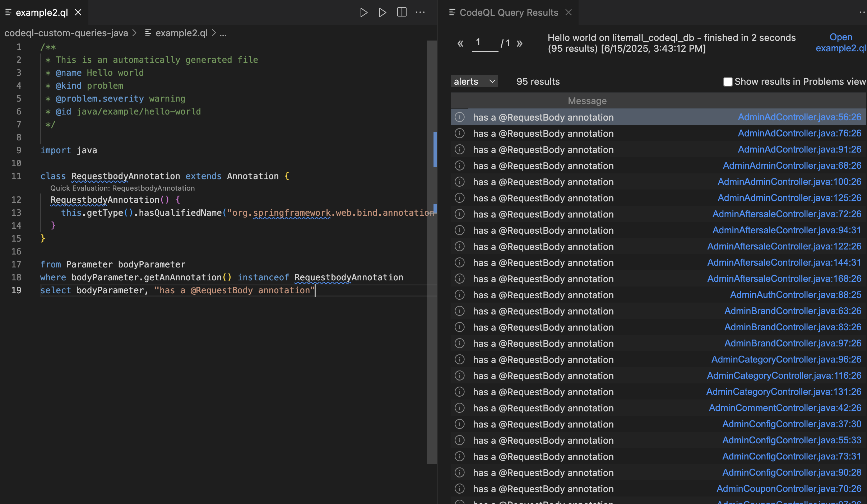The image size is (867, 504).
Task: Open the editor more actions ellipsis
Action: [420, 13]
